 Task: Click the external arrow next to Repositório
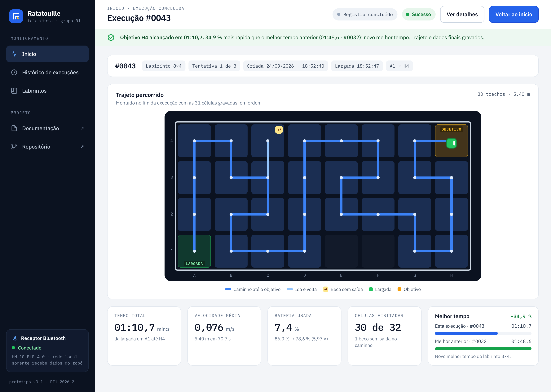point(82,146)
